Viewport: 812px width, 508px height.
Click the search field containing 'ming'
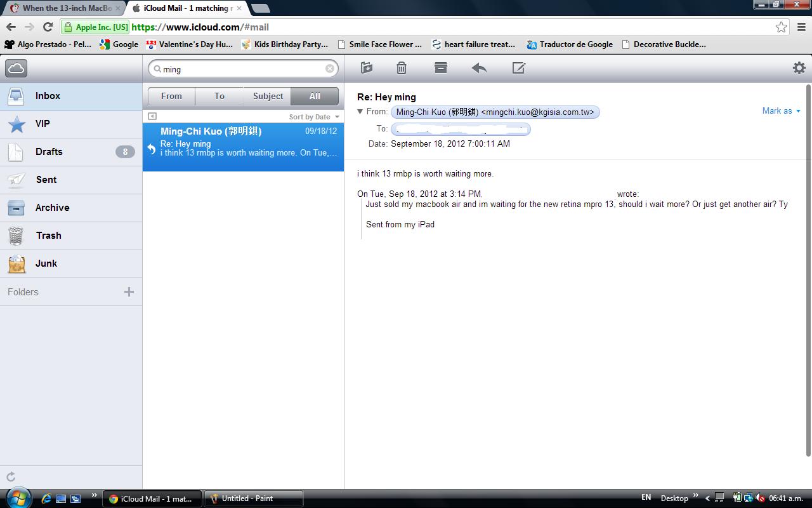244,69
